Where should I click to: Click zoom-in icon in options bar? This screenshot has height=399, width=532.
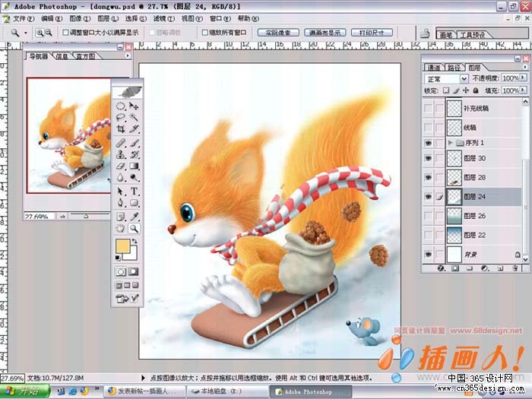tap(40, 33)
